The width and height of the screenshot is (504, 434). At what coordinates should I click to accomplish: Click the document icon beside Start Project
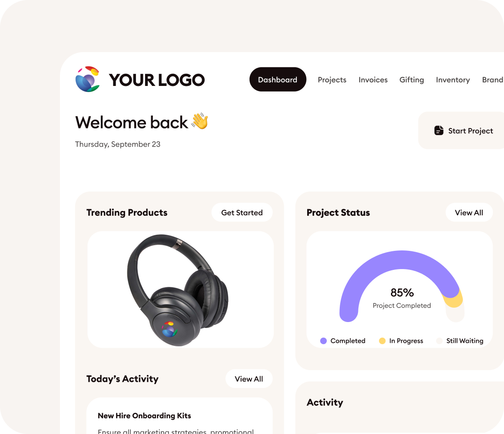click(x=439, y=130)
